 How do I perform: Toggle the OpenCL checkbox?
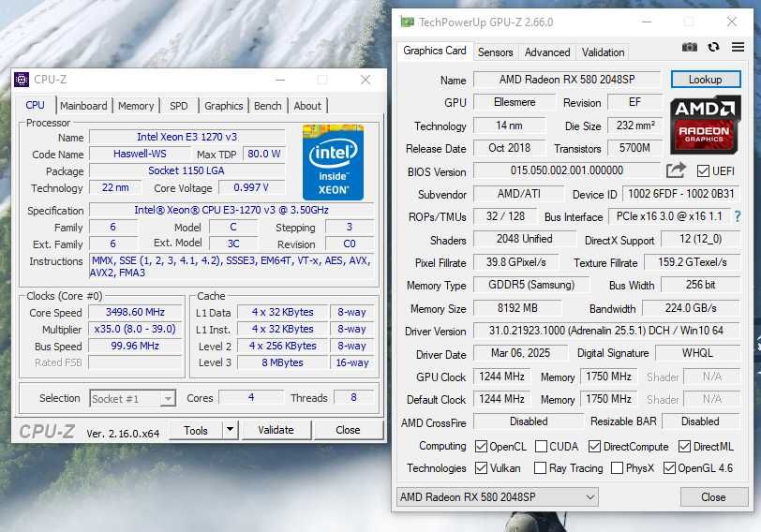click(x=481, y=446)
